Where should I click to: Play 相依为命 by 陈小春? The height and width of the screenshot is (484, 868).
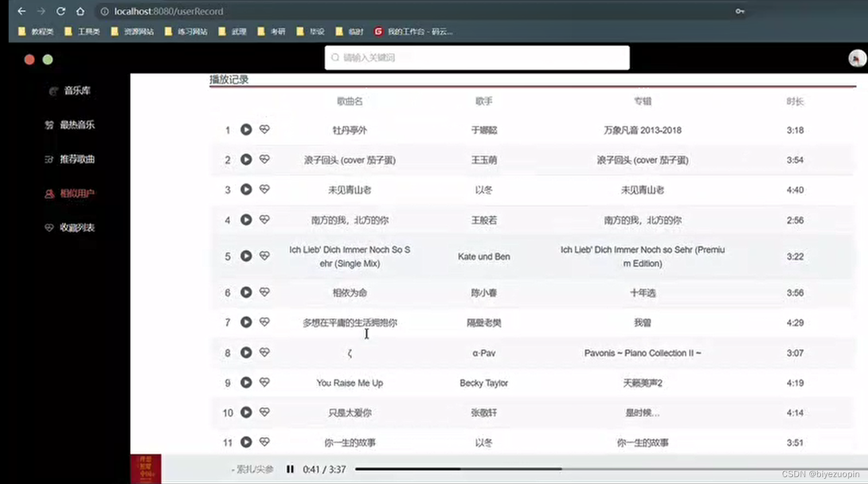pos(246,292)
